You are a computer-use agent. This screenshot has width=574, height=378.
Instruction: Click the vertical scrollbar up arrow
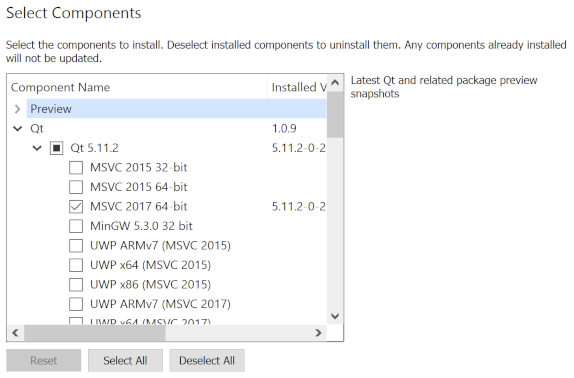pyautogui.click(x=335, y=83)
